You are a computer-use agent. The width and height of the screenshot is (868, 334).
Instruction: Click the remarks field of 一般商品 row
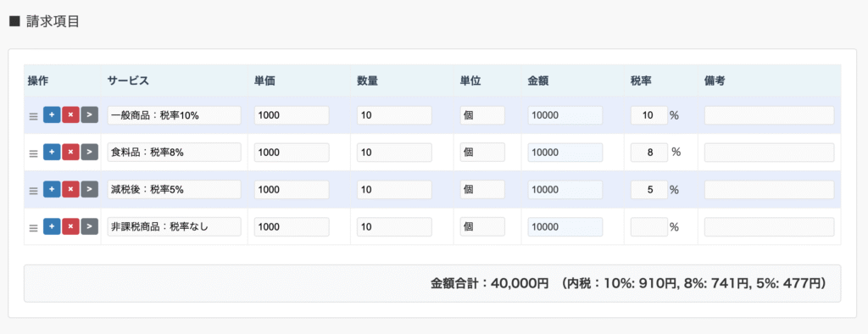pyautogui.click(x=769, y=115)
